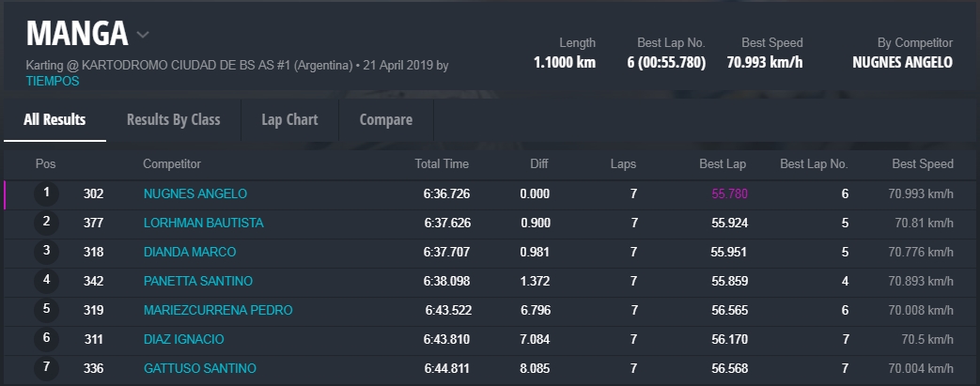View DIANDA MARCO's details
The width and height of the screenshot is (980, 386).
(x=190, y=253)
